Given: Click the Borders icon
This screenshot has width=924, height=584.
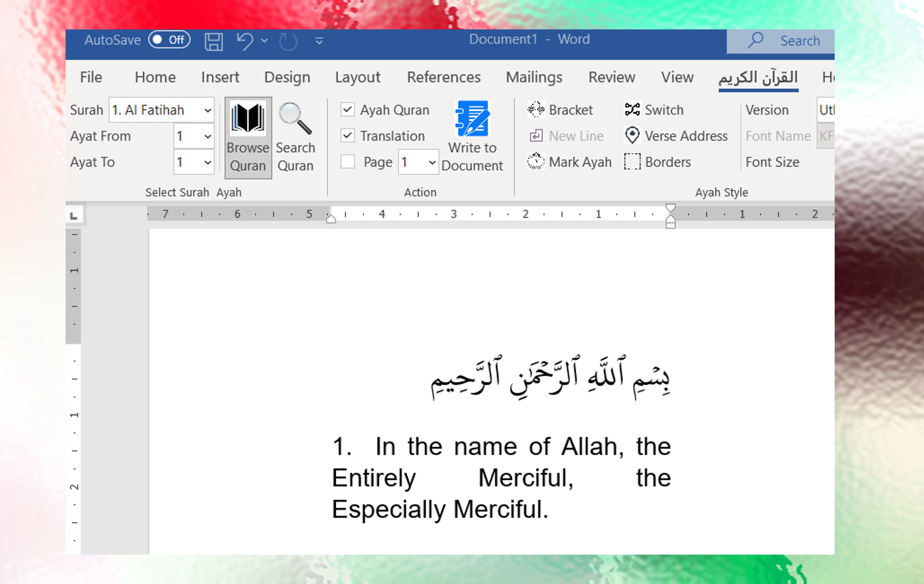Looking at the screenshot, I should coord(632,161).
